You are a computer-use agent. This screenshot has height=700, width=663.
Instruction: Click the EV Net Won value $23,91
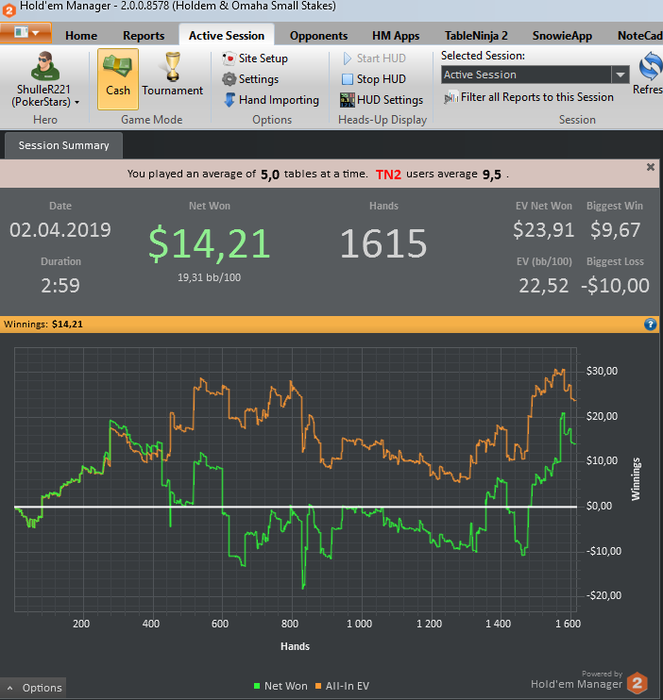coord(543,230)
